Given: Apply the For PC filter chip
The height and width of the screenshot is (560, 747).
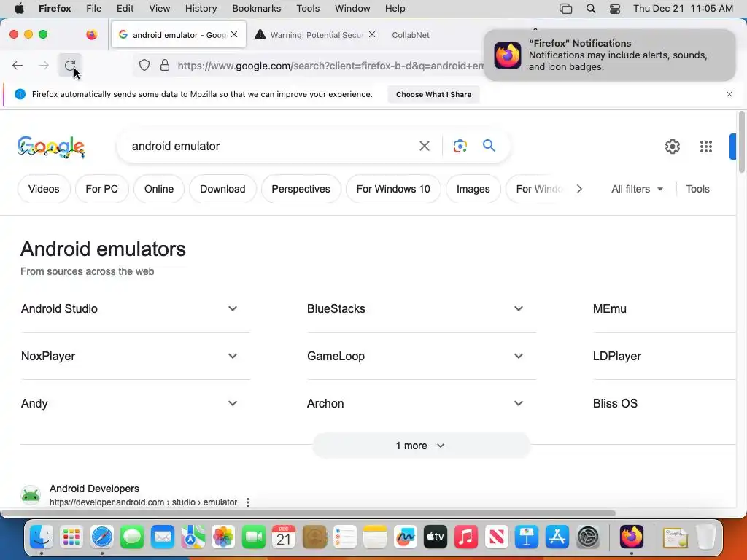Looking at the screenshot, I should click(101, 189).
